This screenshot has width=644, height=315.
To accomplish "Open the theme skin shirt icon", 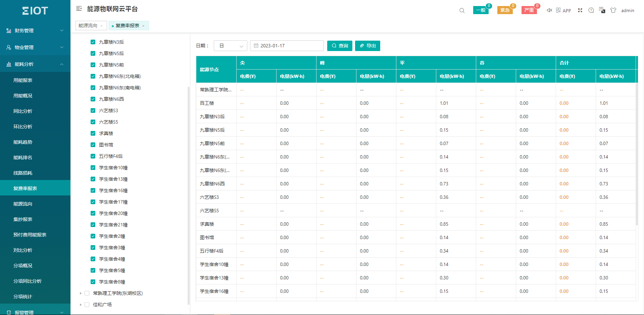I will tap(613, 10).
